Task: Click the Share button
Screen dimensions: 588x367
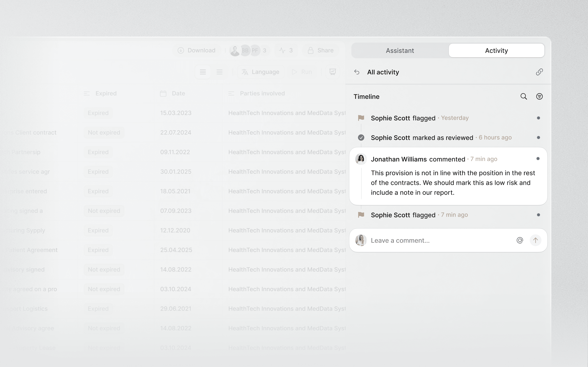Action: [320, 51]
